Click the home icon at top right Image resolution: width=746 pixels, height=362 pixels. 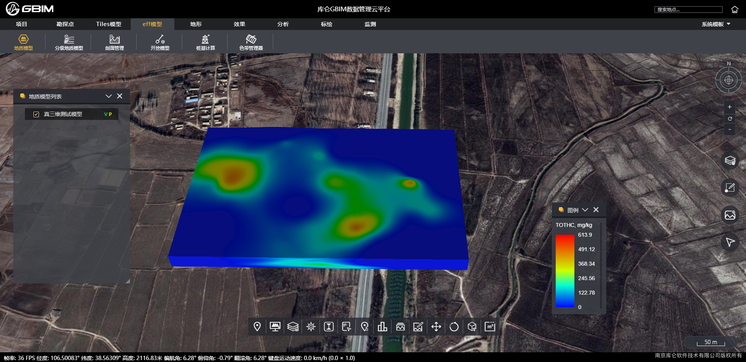pyautogui.click(x=734, y=9)
